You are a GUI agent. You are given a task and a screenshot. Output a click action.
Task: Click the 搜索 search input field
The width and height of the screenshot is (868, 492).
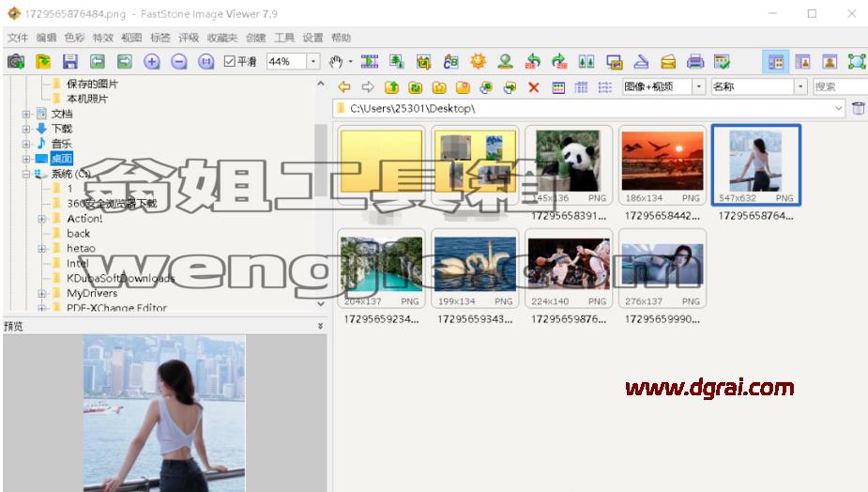tap(841, 86)
